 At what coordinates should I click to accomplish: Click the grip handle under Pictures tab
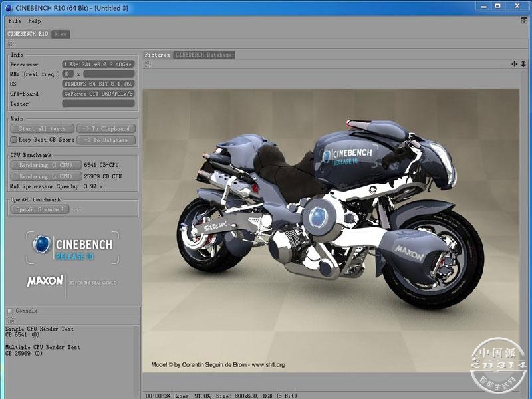coord(148,64)
